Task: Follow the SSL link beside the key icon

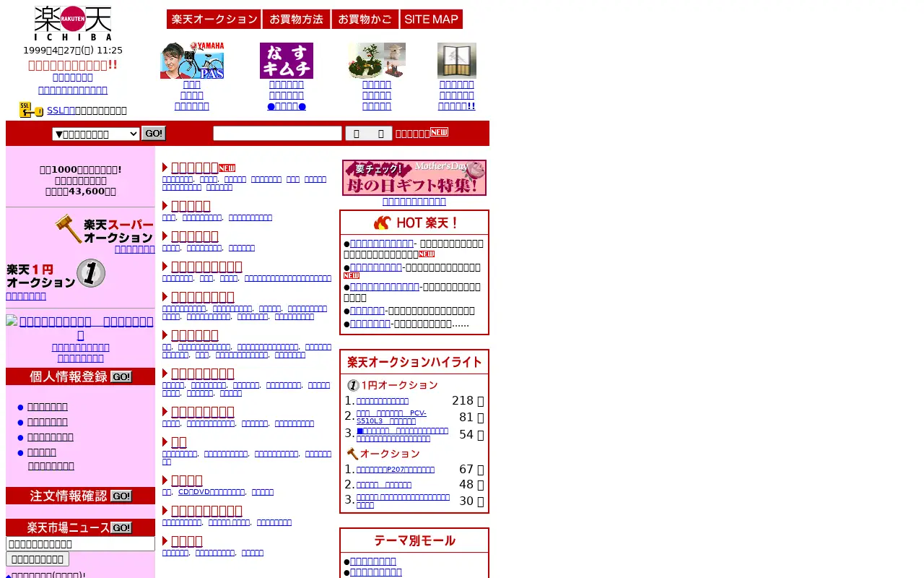Action: (61, 111)
